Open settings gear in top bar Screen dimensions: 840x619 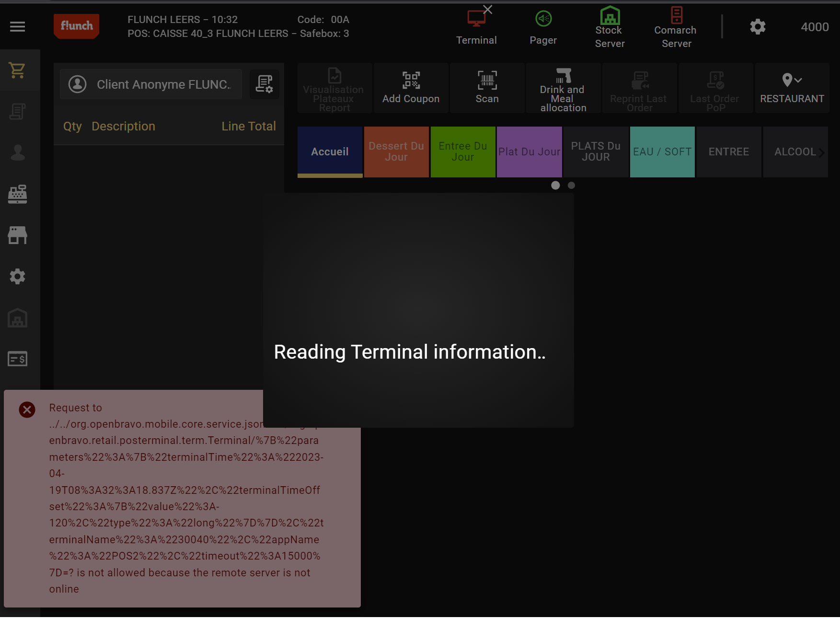pyautogui.click(x=757, y=27)
